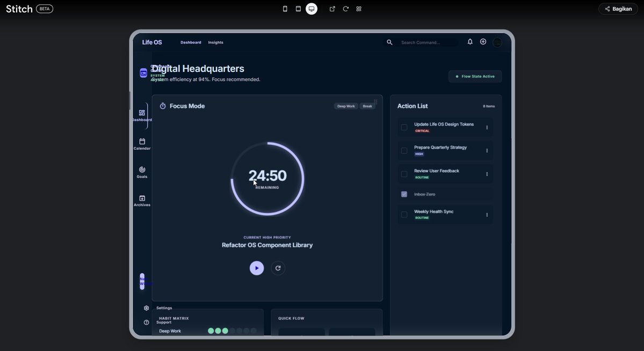Click the Focus Mode stopwatch icon
Viewport: 644px width, 351px height.
(163, 106)
